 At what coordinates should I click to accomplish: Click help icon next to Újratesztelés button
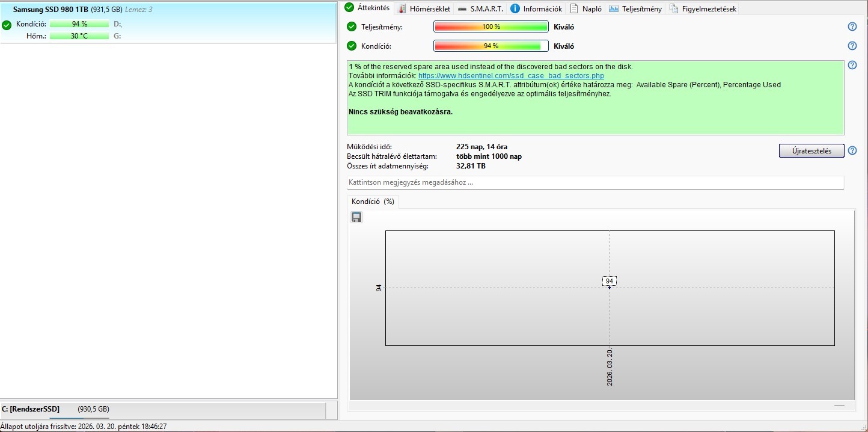852,150
